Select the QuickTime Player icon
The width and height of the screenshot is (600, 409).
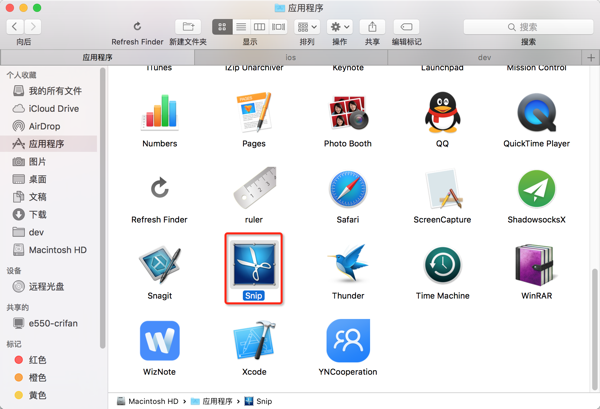click(536, 112)
